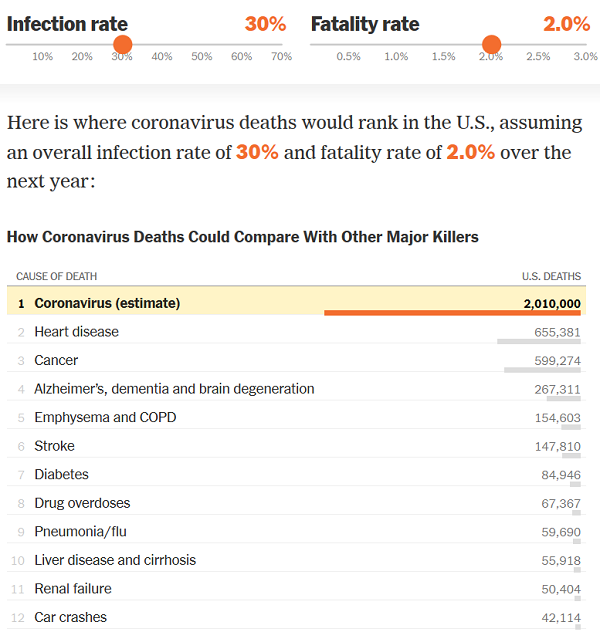Select the Drug overdoses row
Viewport: 600px width, 632px height.
298,503
